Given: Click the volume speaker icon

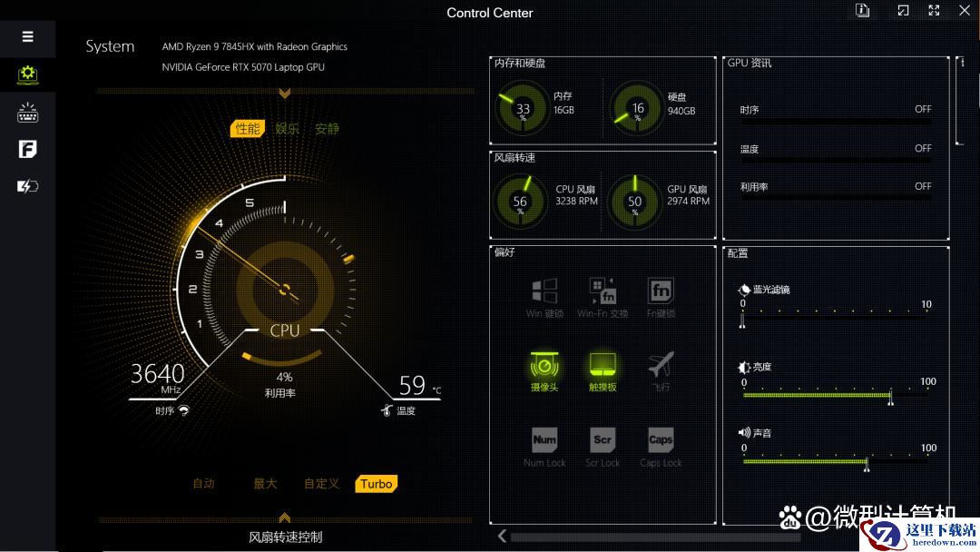Looking at the screenshot, I should tap(744, 432).
